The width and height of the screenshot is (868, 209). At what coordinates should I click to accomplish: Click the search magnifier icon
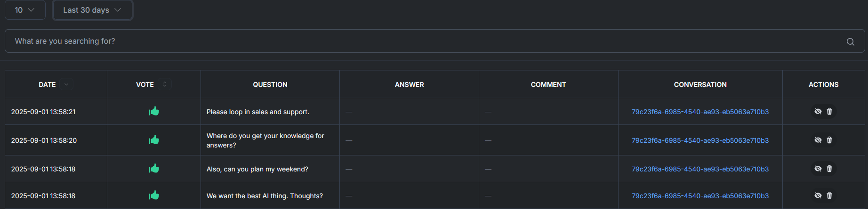(x=850, y=41)
